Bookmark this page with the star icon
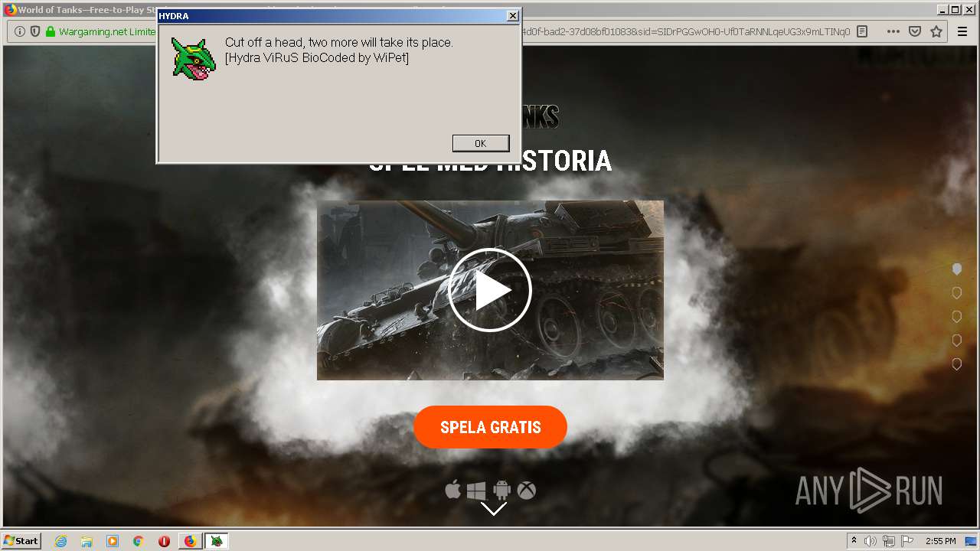 click(x=936, y=31)
